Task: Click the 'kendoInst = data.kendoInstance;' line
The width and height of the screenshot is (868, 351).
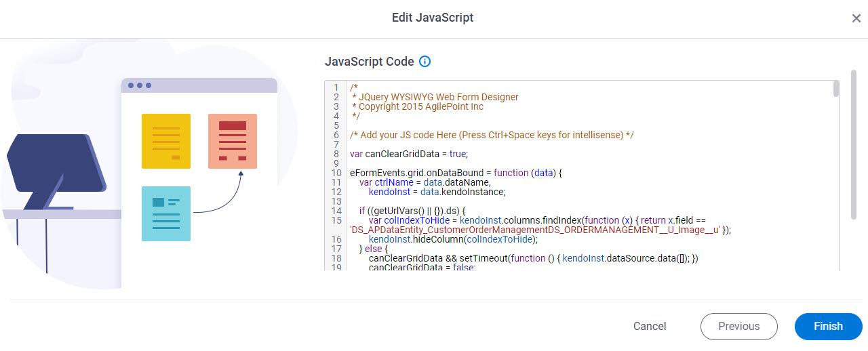Action: tap(437, 192)
